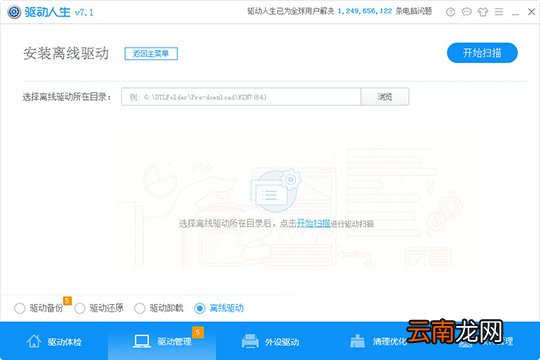Select the 驱动还原 radio button

point(80,308)
